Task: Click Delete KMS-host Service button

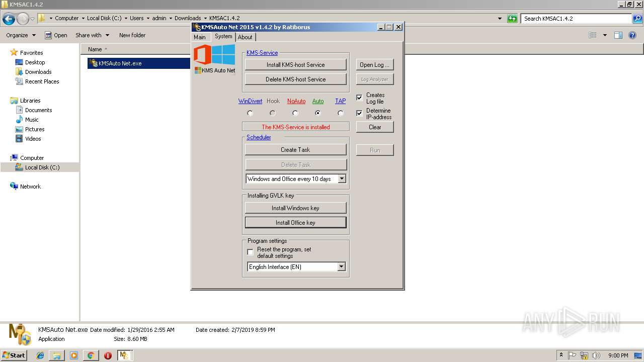Action: pos(296,79)
